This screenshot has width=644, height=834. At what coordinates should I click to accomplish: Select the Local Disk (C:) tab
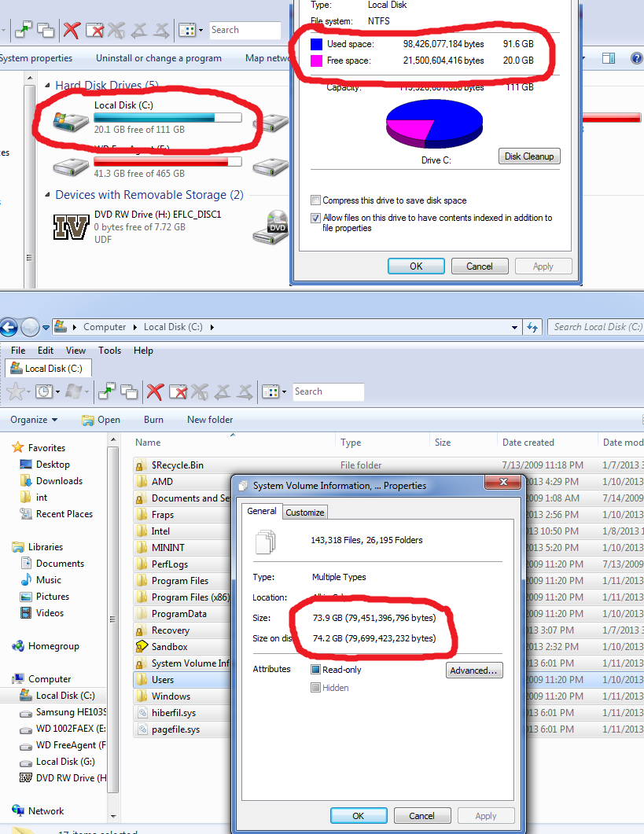(x=48, y=368)
